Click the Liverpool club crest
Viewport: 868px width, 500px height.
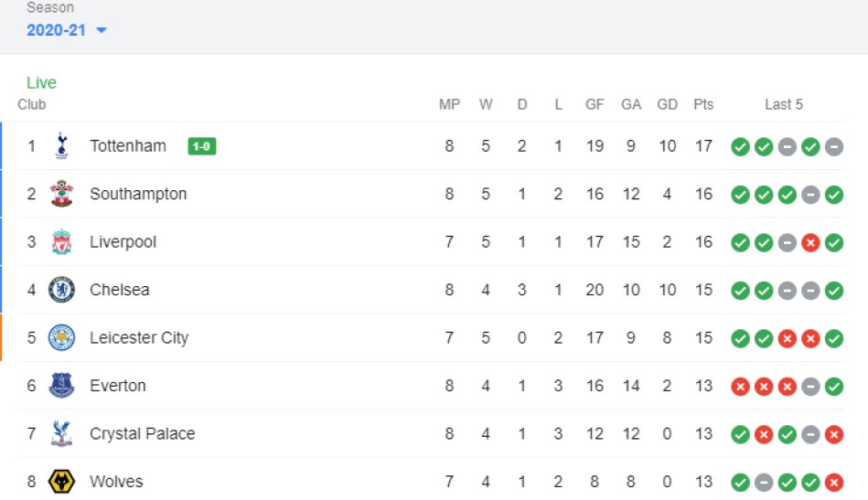coord(61,241)
